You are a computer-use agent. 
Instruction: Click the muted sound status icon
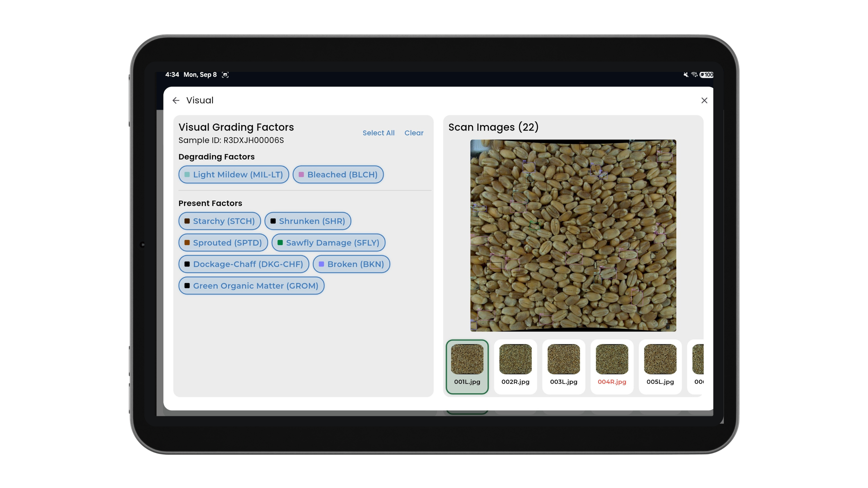click(x=686, y=75)
